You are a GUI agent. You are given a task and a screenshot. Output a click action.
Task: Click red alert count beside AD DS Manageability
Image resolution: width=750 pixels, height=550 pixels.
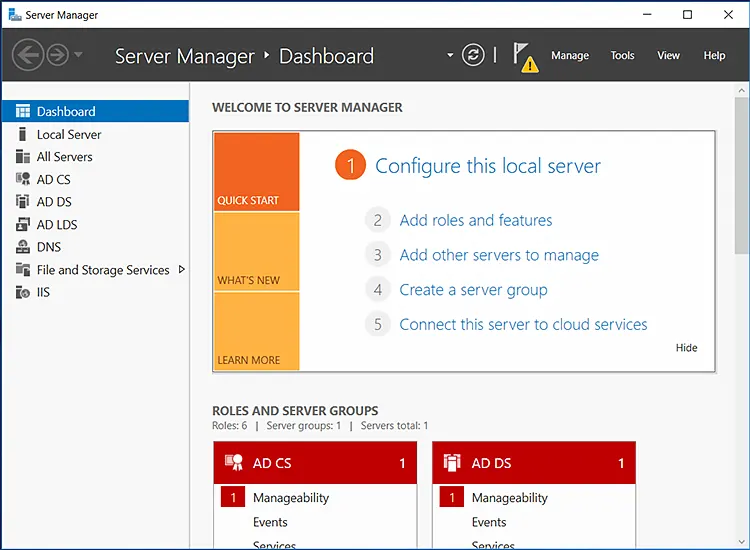coord(452,497)
